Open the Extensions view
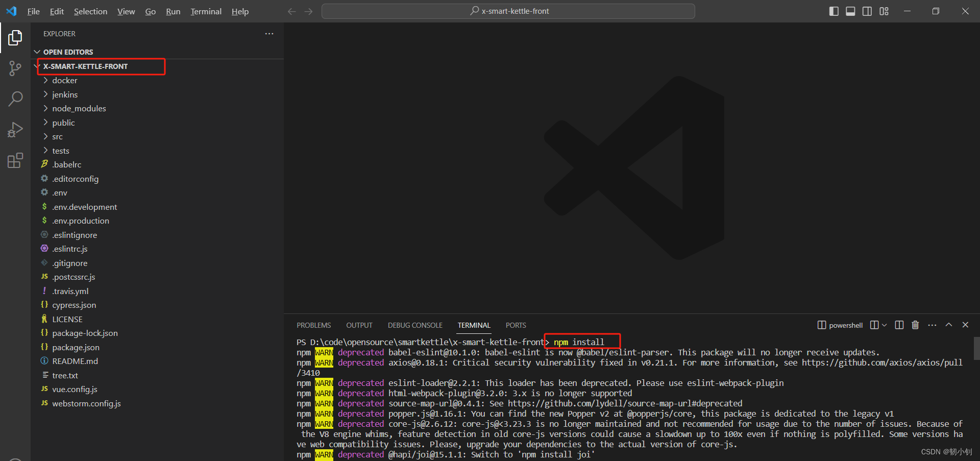The width and height of the screenshot is (980, 461). pyautogui.click(x=15, y=161)
